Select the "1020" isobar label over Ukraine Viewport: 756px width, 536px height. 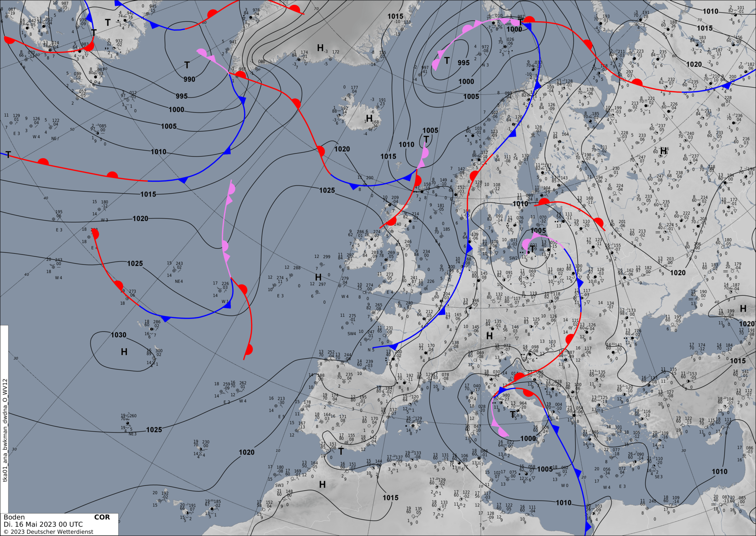click(x=678, y=273)
